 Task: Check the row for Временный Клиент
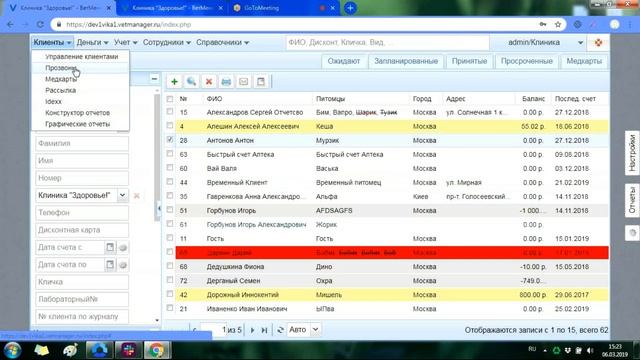[170, 182]
